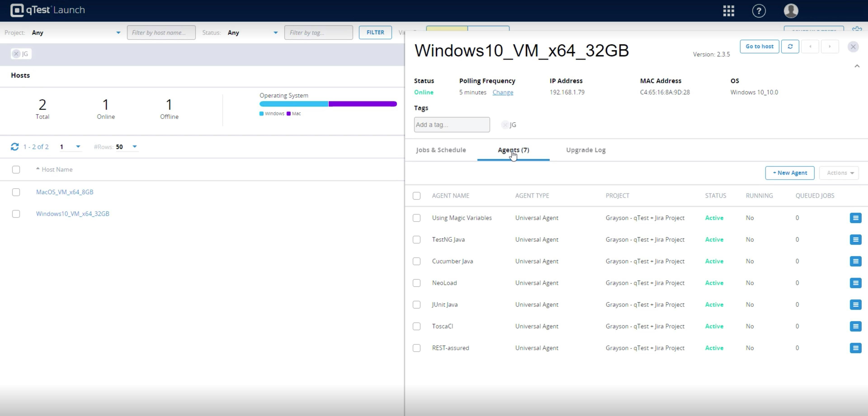868x416 pixels.
Task: Click the refresh icon next to Go to host
Action: coord(790,47)
